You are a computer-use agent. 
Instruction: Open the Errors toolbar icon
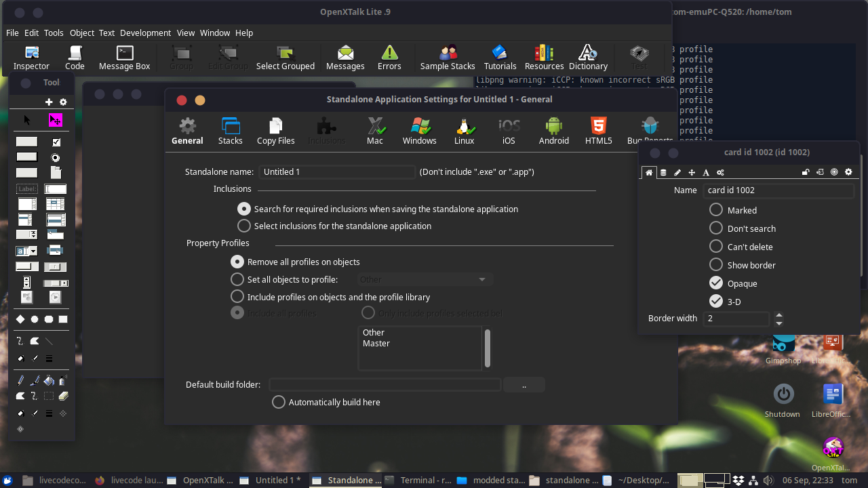coord(389,58)
